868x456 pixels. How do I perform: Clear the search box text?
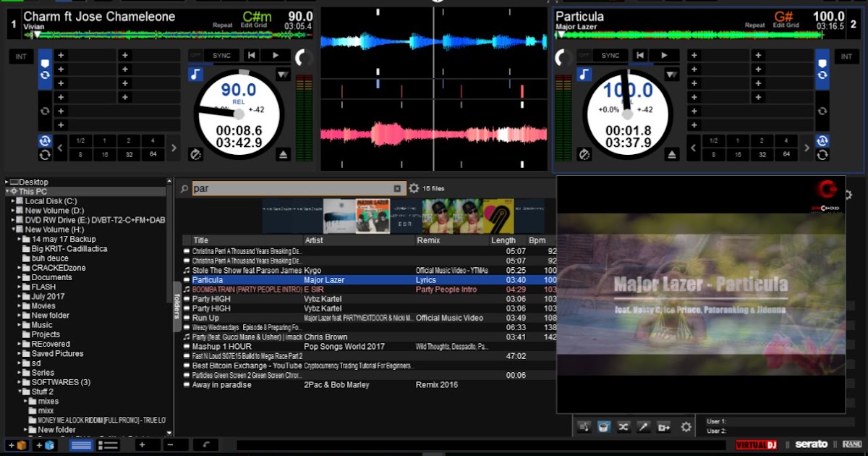(397, 189)
